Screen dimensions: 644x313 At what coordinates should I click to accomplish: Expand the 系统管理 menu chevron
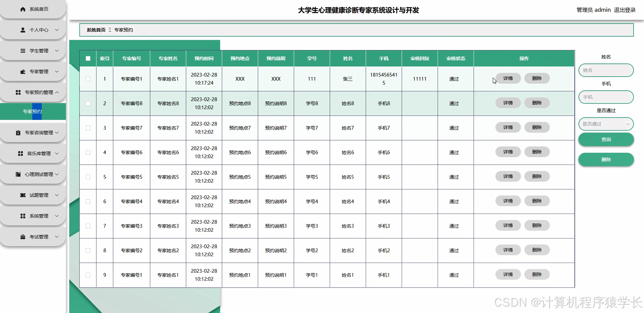click(57, 216)
